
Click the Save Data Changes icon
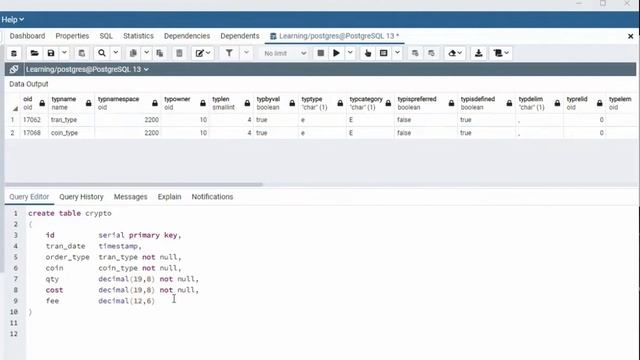(82, 53)
